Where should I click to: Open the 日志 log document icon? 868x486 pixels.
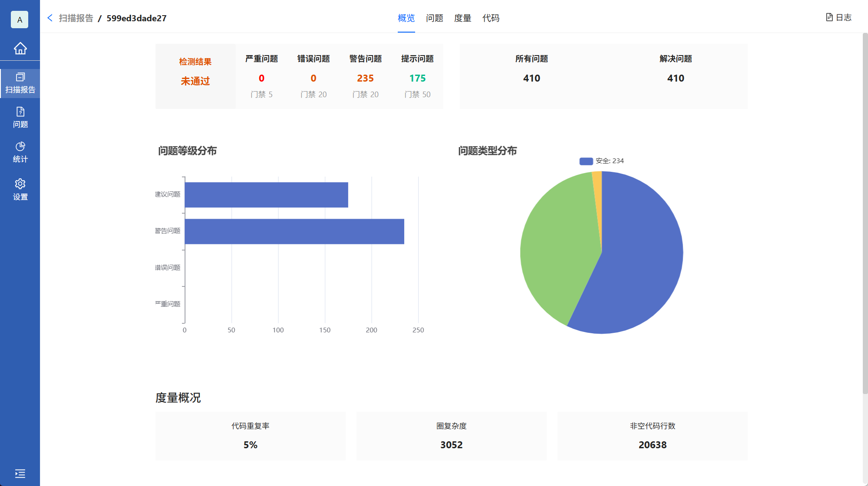(829, 17)
